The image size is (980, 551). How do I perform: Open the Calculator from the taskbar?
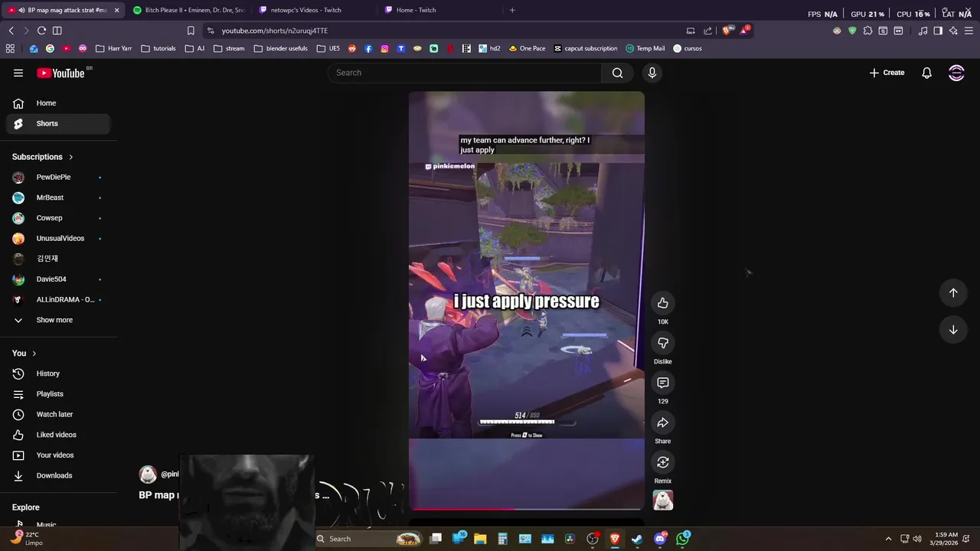pos(502,539)
